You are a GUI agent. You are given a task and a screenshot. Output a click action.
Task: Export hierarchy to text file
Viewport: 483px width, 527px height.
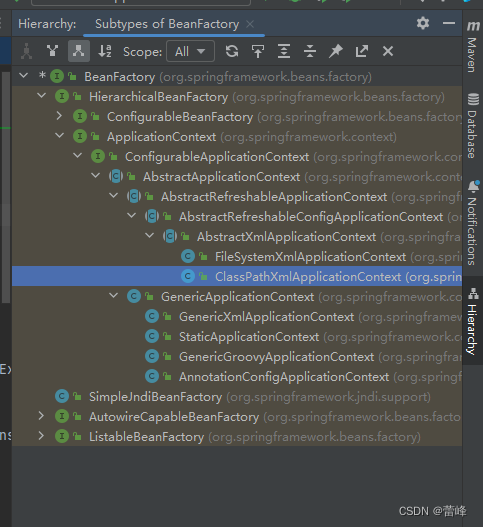pyautogui.click(x=362, y=51)
